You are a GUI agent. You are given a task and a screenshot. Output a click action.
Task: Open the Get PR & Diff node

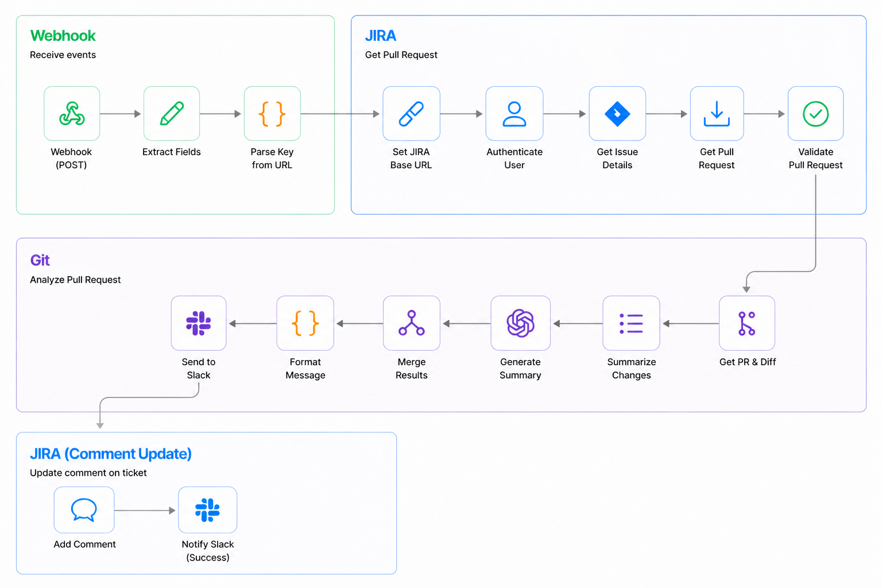pyautogui.click(x=747, y=323)
